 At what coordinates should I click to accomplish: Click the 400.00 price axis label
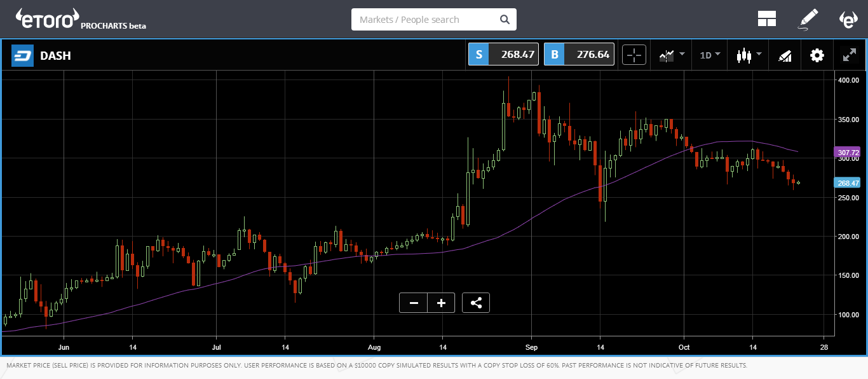(x=848, y=80)
